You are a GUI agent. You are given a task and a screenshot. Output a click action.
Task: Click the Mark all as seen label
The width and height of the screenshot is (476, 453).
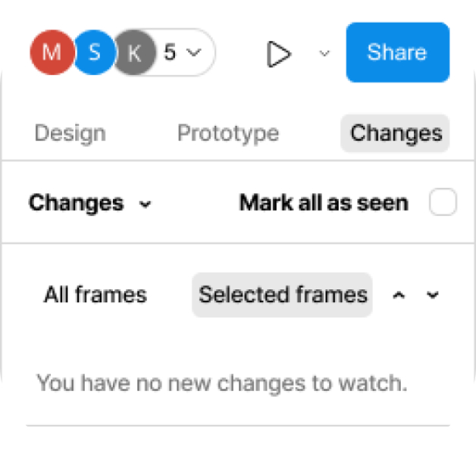(324, 203)
